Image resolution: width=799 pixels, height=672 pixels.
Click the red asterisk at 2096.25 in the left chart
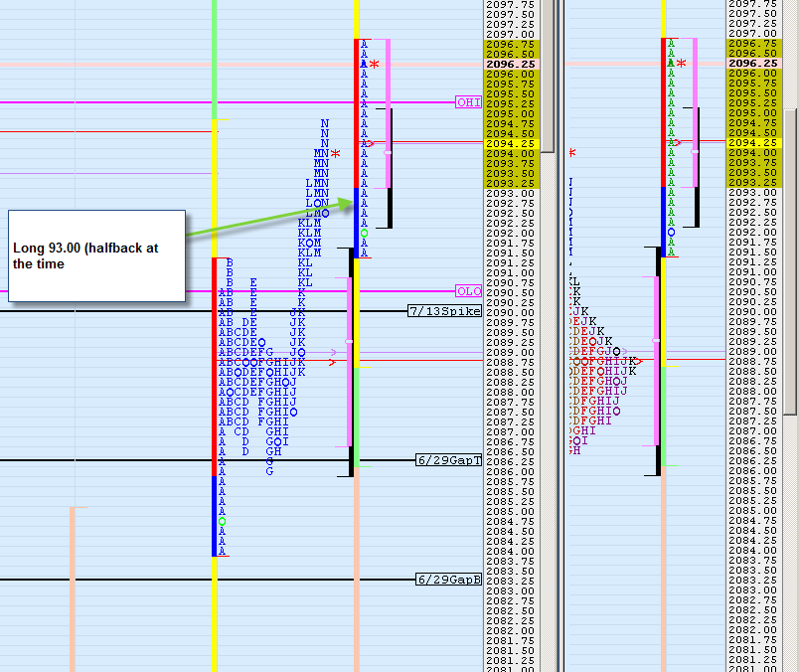[x=375, y=65]
